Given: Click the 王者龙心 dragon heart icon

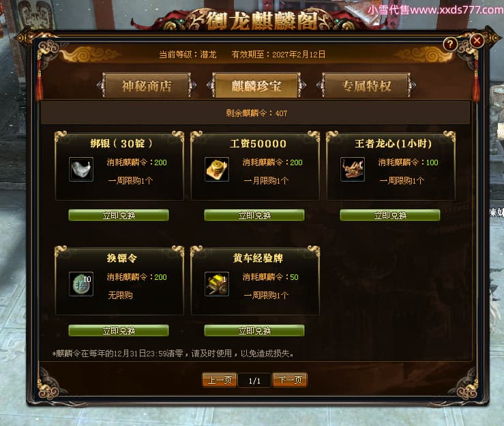Looking at the screenshot, I should coord(353,169).
